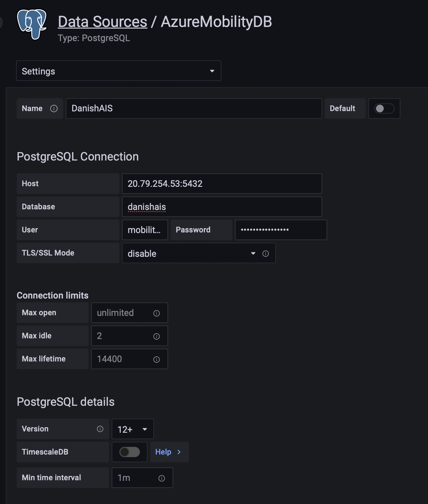Image resolution: width=428 pixels, height=504 pixels.
Task: Click the Max idle input showing 2
Action: coord(130,336)
